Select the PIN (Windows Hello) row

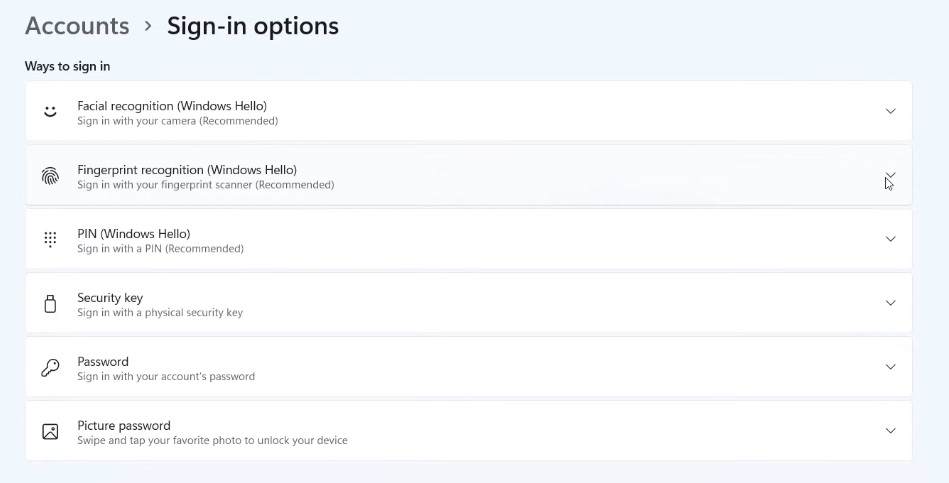click(x=133, y=233)
